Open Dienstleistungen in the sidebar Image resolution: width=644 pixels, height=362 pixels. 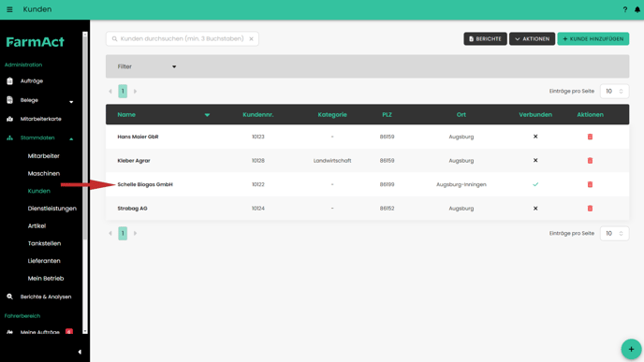(x=51, y=209)
